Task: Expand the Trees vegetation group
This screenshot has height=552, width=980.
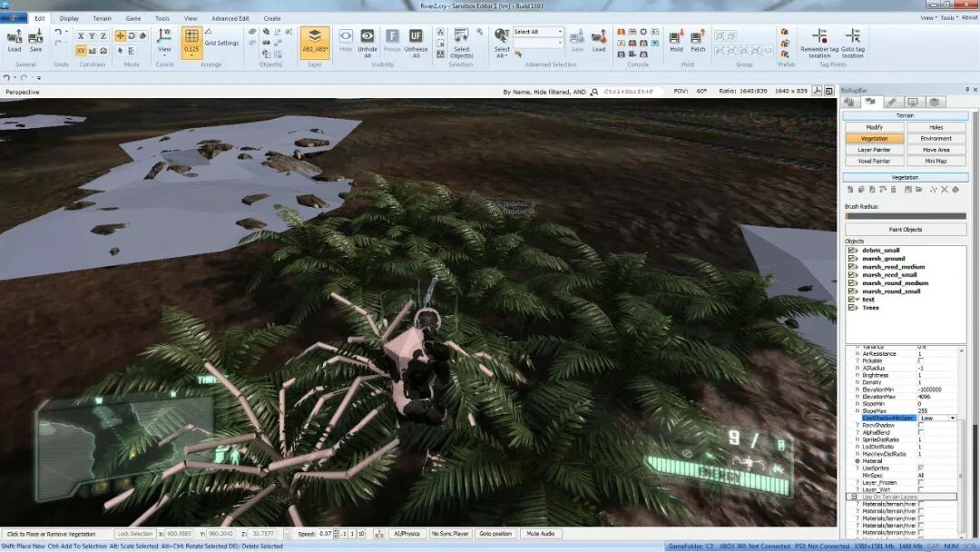Action: (858, 308)
